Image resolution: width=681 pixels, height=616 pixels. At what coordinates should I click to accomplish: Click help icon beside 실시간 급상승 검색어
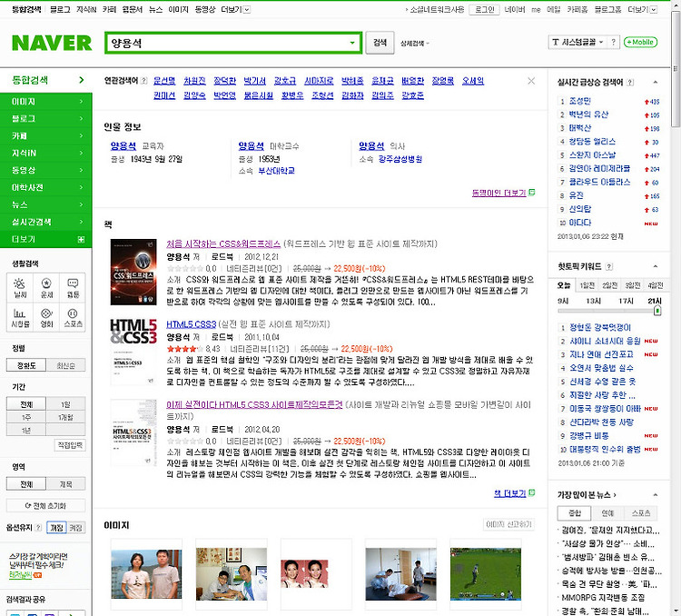[x=630, y=82]
